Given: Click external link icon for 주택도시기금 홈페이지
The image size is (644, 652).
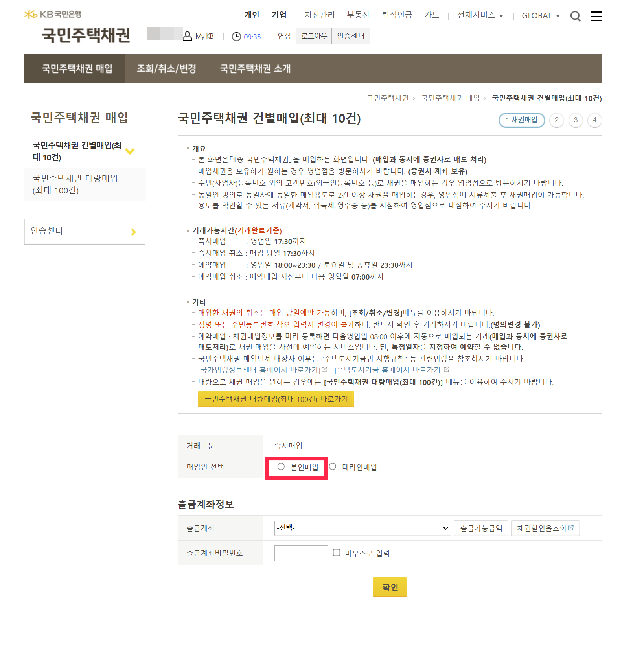Looking at the screenshot, I should [x=447, y=370].
